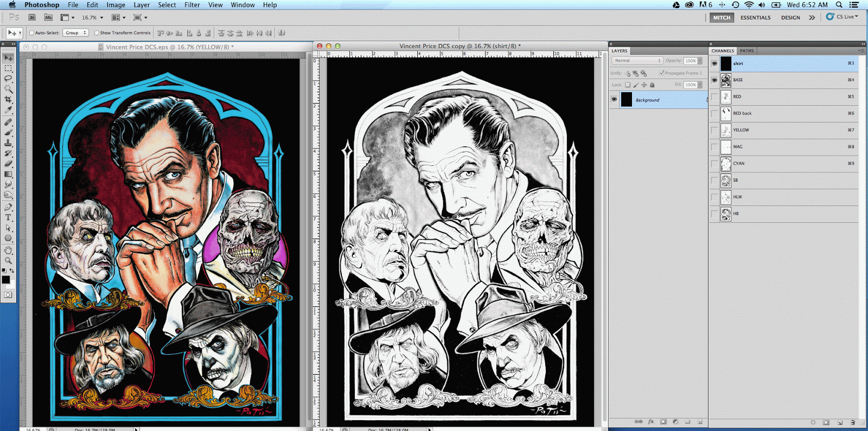This screenshot has height=431, width=868.
Task: Show the RED channel visibility box
Action: (714, 97)
